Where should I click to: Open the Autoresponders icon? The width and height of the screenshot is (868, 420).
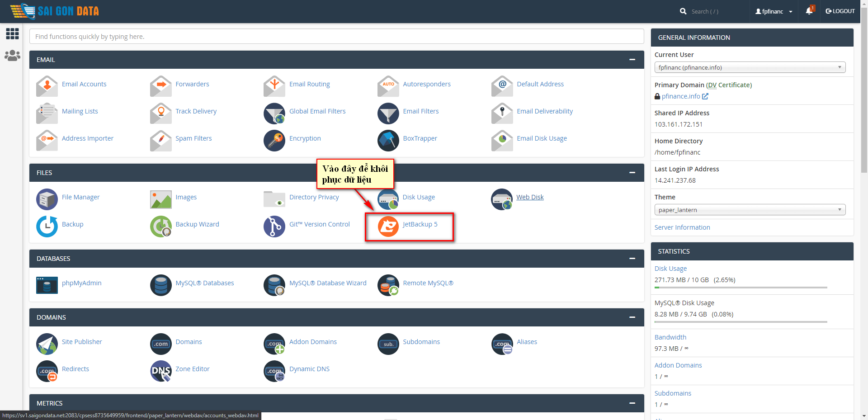pos(388,86)
